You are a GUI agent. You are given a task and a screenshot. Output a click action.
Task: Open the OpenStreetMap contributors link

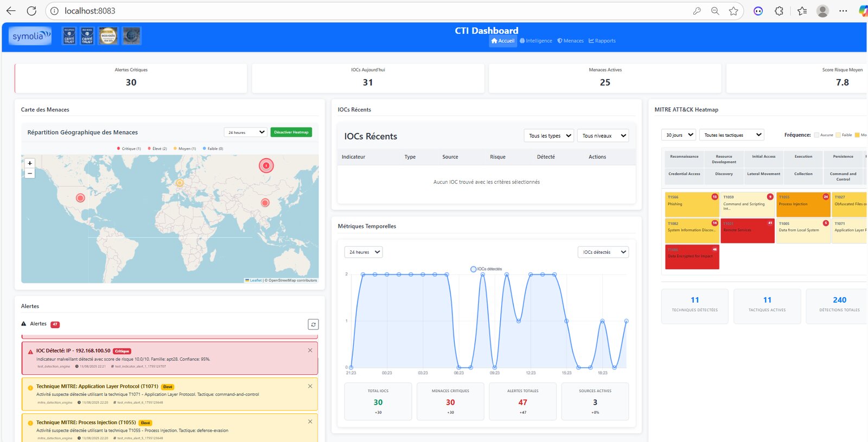click(293, 280)
